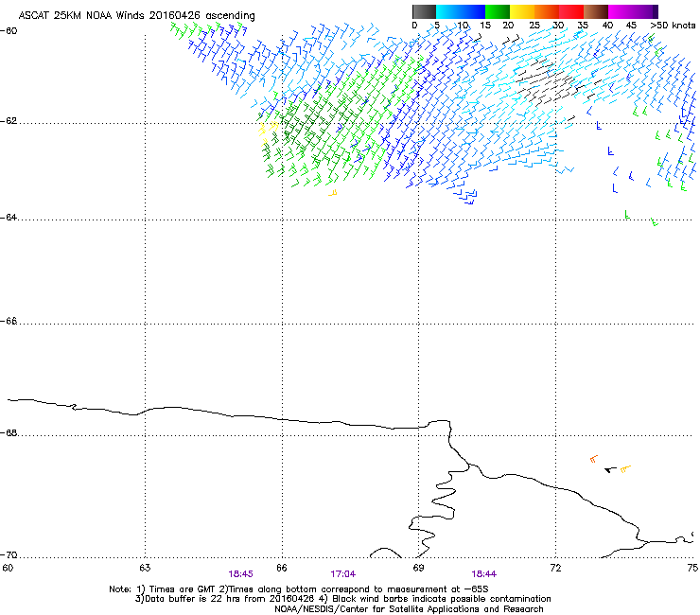Click the longitude label 63
The image size is (700, 615).
click(x=145, y=568)
